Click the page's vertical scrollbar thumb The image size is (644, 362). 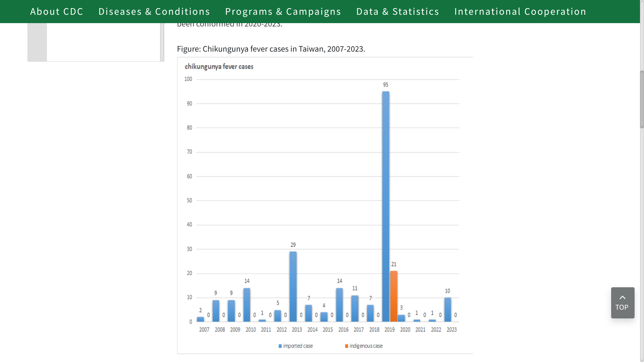(642, 99)
